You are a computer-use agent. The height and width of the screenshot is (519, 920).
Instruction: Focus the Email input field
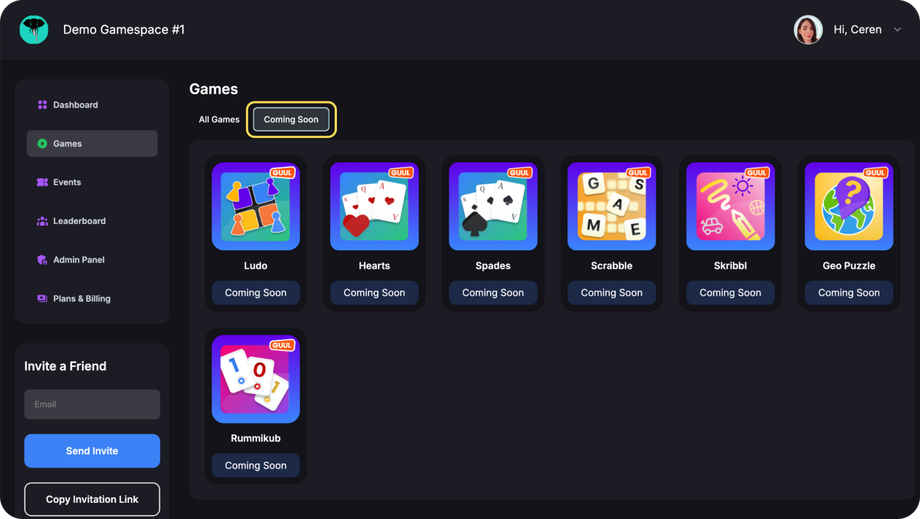coord(92,404)
